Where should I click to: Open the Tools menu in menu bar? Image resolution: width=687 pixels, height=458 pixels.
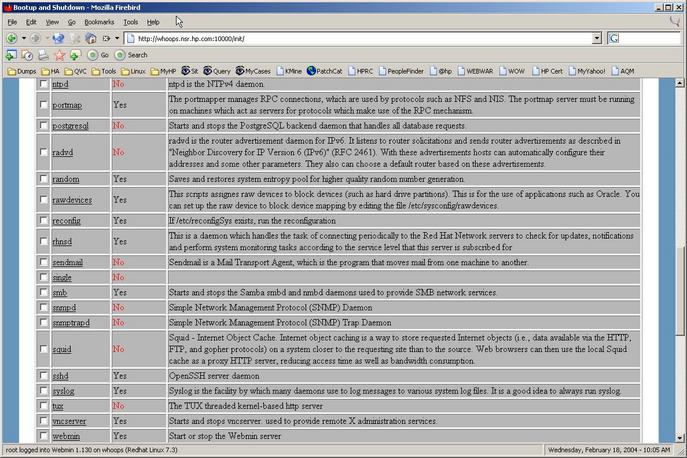130,21
